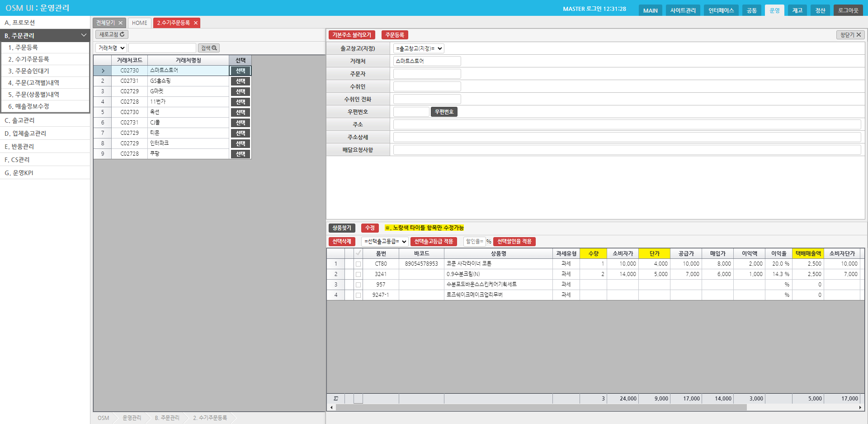
Task: Click the 선택할인율 적용 button
Action: (514, 242)
